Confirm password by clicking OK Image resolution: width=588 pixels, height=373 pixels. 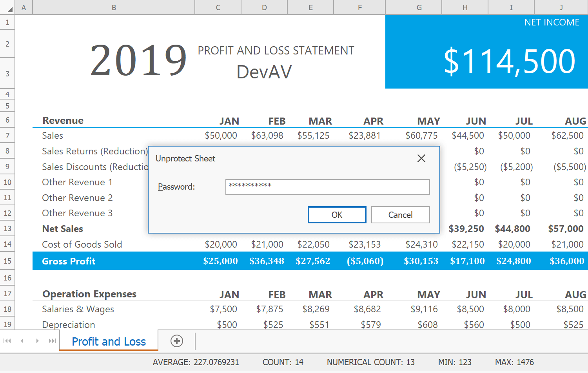tap(337, 215)
